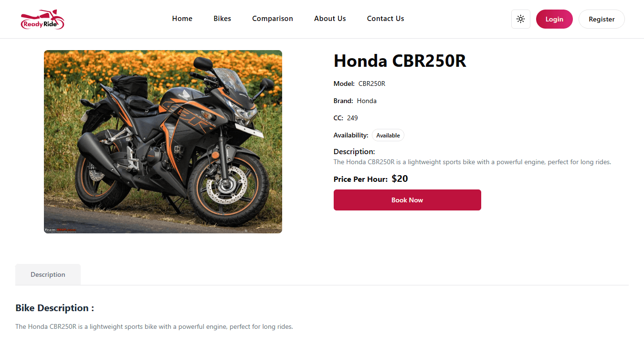Toggle the sun light/dark theme button
This screenshot has height=346, width=644.
click(520, 19)
